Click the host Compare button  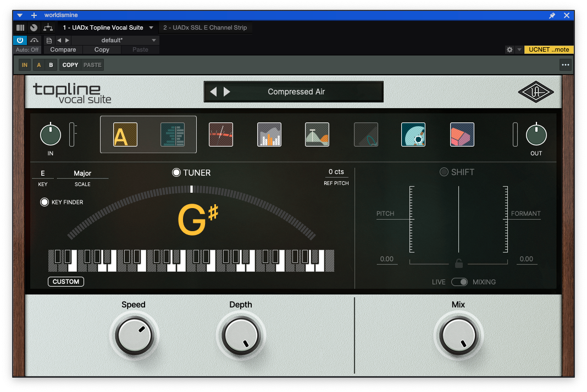pyautogui.click(x=63, y=49)
